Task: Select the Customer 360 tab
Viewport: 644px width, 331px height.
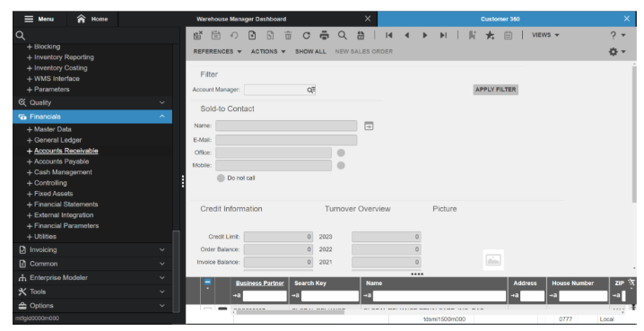Action: [x=500, y=19]
